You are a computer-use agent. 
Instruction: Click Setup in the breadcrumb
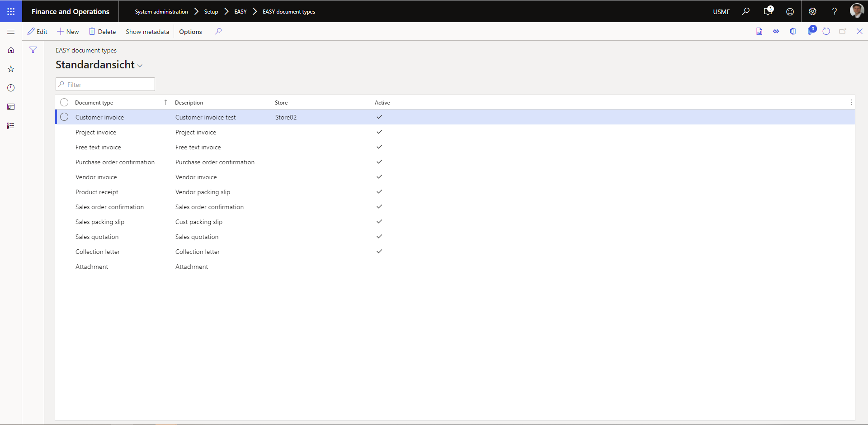[211, 12]
